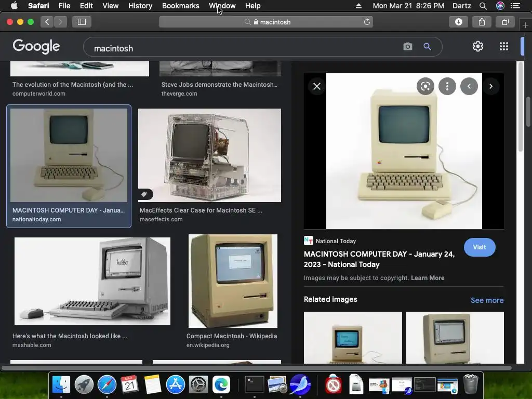Image resolution: width=532 pixels, height=399 pixels.
Task: Click the blue Visit button
Action: [480, 247]
